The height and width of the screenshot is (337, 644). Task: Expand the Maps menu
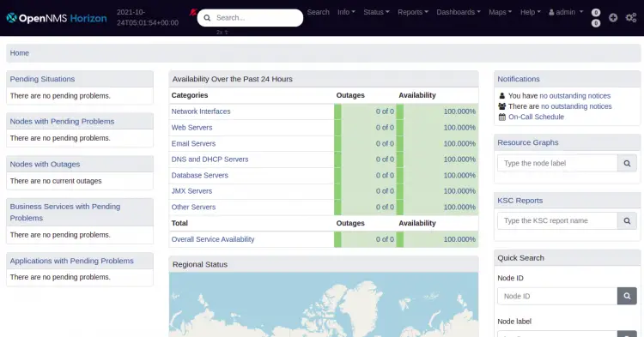501,12
